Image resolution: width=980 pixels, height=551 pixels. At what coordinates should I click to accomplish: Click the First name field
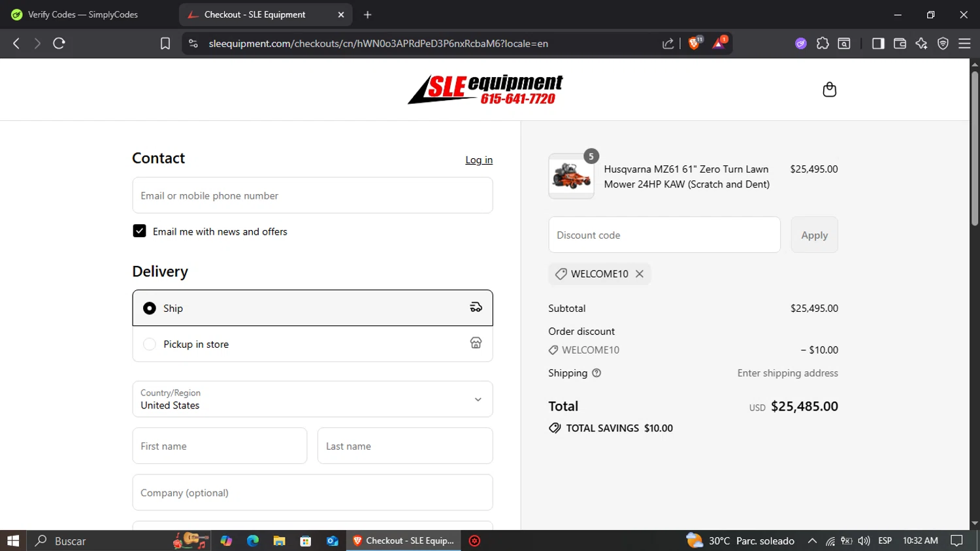[220, 446]
